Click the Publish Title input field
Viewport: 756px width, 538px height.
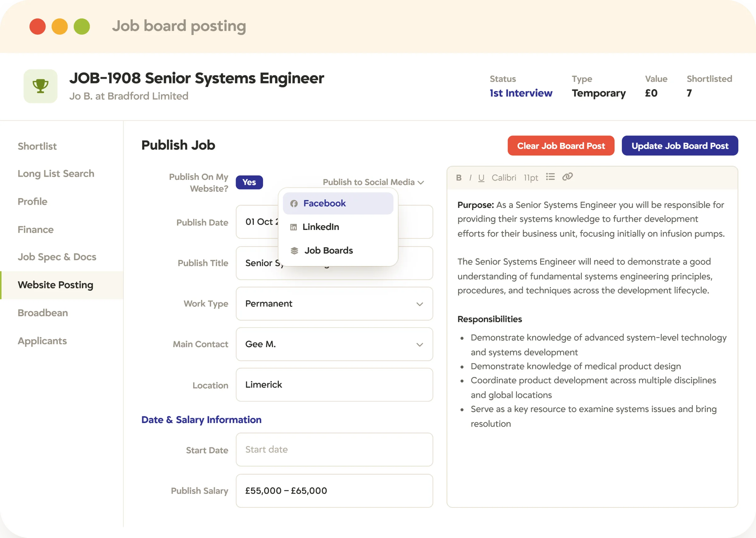click(334, 263)
